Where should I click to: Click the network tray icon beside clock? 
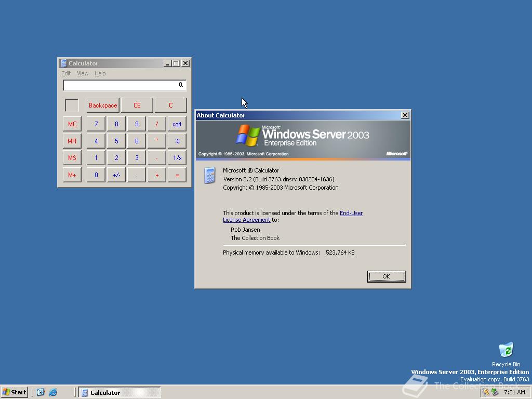[x=495, y=392]
